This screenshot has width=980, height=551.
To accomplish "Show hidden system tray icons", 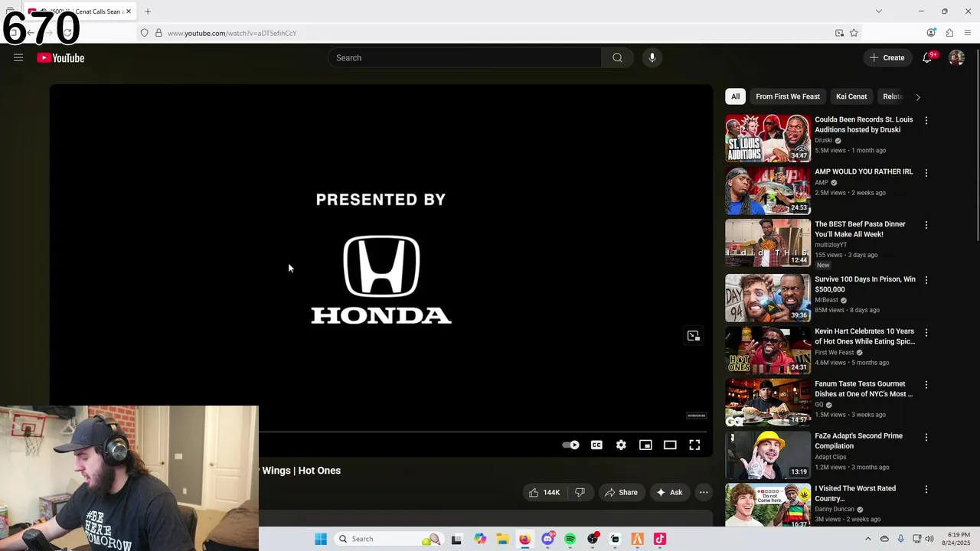I will [x=867, y=539].
